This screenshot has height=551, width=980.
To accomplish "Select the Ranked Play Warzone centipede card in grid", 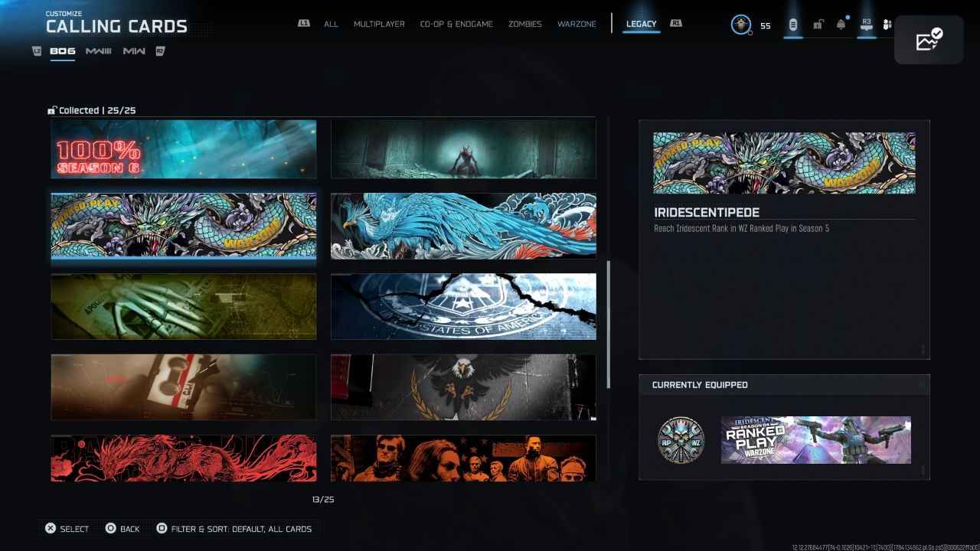I will [x=184, y=225].
